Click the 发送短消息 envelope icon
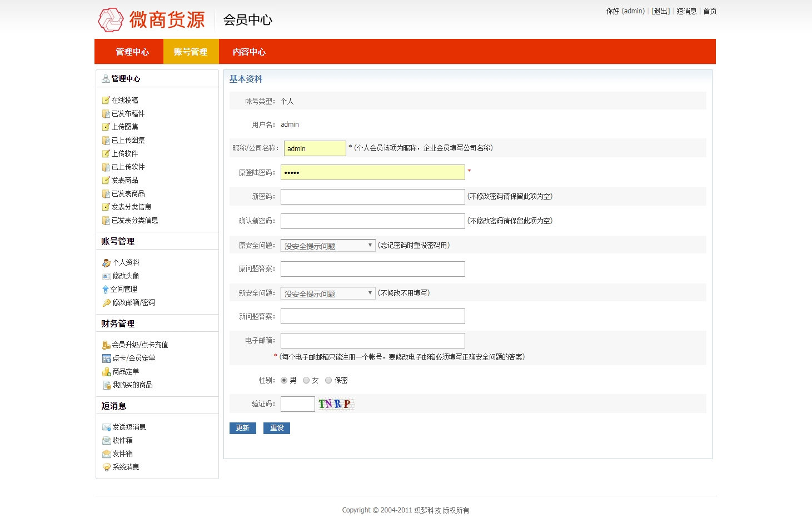This screenshot has width=812, height=523. (x=106, y=427)
